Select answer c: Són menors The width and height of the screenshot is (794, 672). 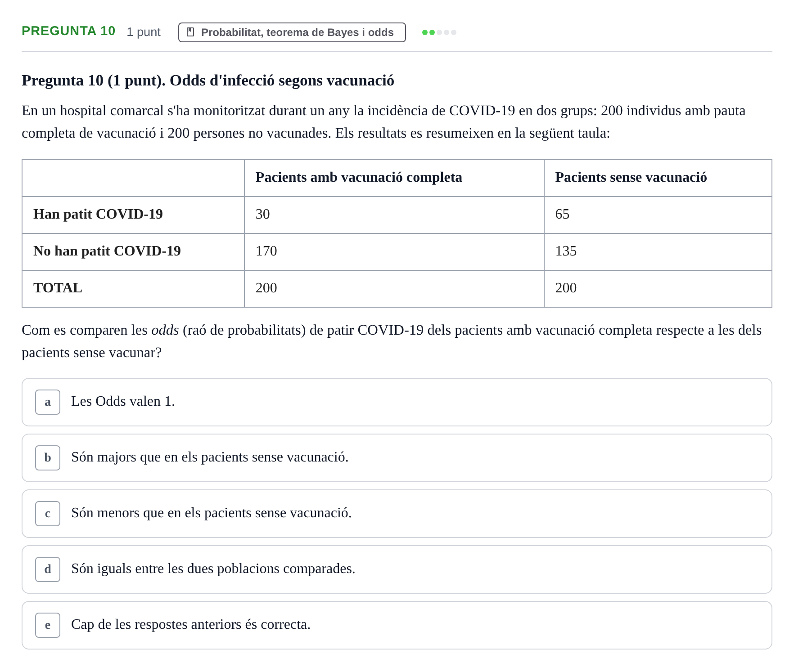click(397, 514)
